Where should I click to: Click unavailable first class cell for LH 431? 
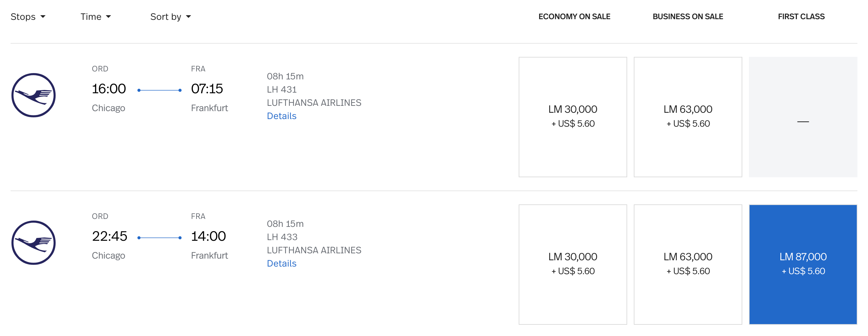tap(803, 117)
